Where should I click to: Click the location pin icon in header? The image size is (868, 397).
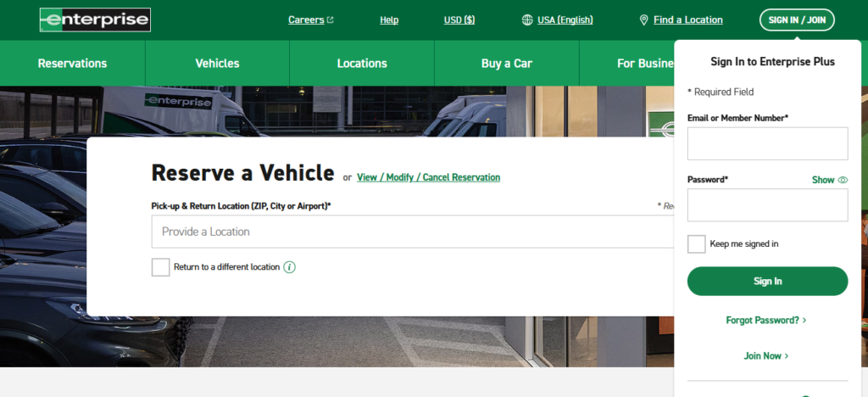pyautogui.click(x=644, y=20)
